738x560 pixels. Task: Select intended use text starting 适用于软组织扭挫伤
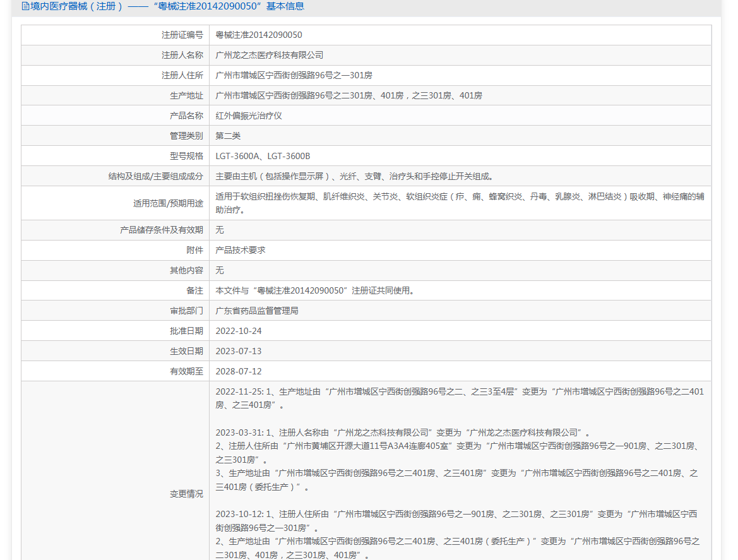(460, 203)
